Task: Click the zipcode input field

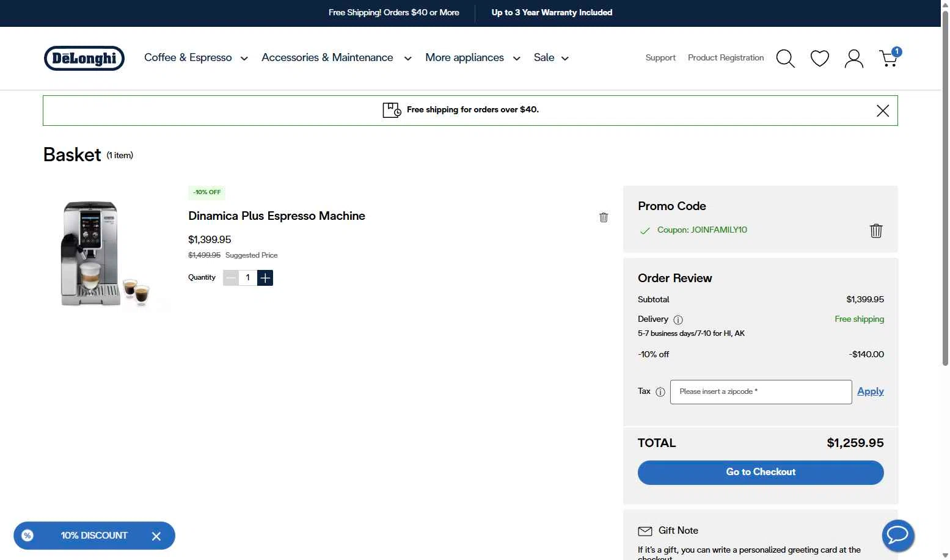Action: [x=761, y=392]
